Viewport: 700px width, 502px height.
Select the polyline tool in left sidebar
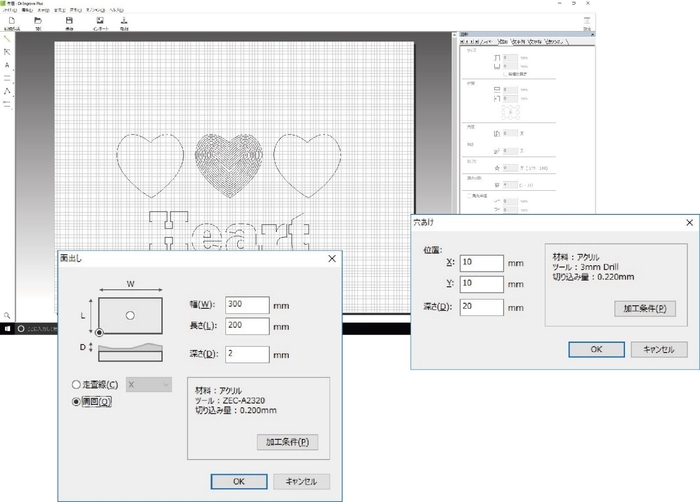pyautogui.click(x=7, y=90)
